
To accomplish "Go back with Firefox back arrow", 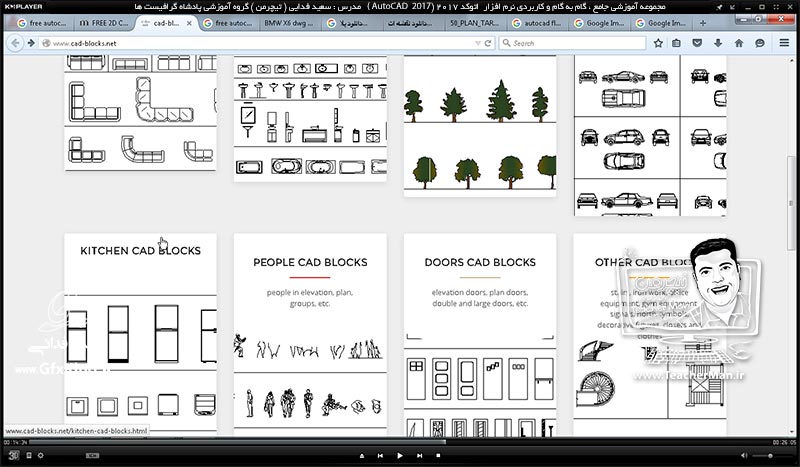I will (15, 43).
